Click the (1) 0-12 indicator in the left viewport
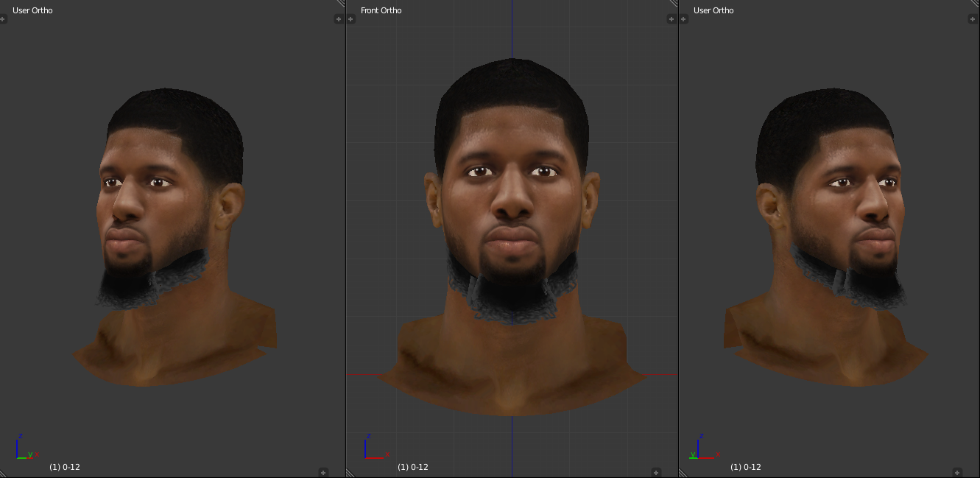The height and width of the screenshot is (478, 980). click(65, 467)
